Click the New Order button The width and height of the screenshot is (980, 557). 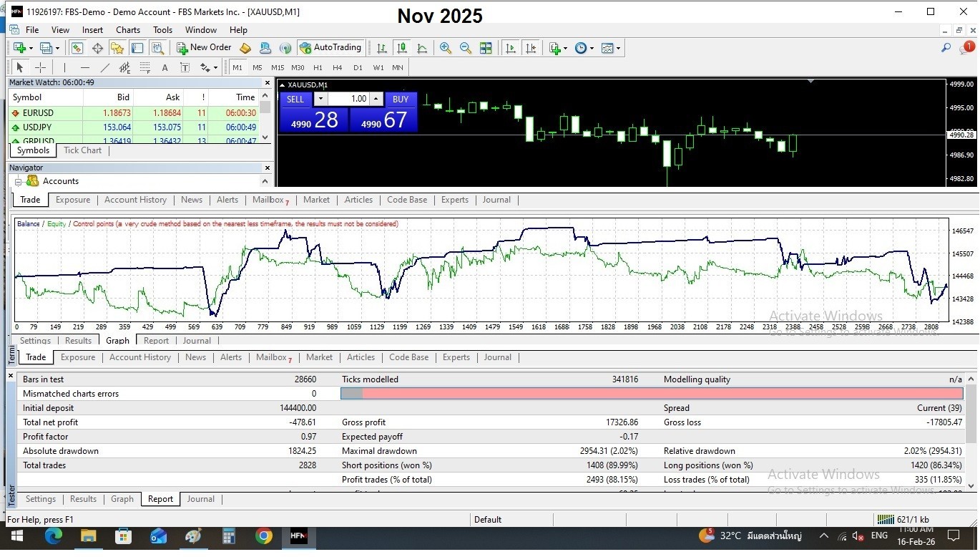tap(205, 48)
